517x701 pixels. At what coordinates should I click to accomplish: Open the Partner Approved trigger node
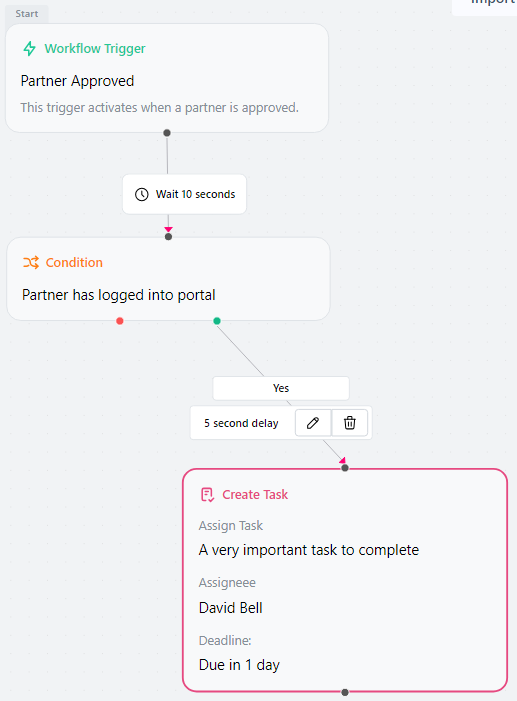167,78
